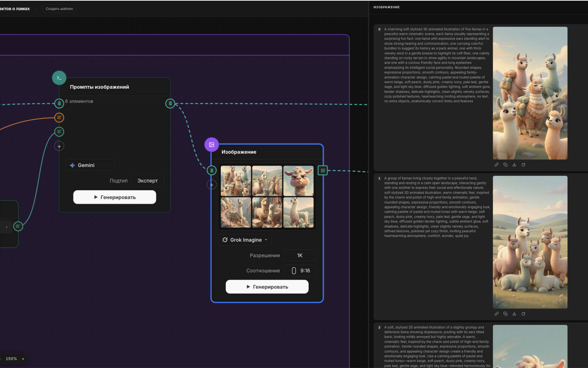Click the list output port of Промпты изображений

pyautogui.click(x=170, y=103)
